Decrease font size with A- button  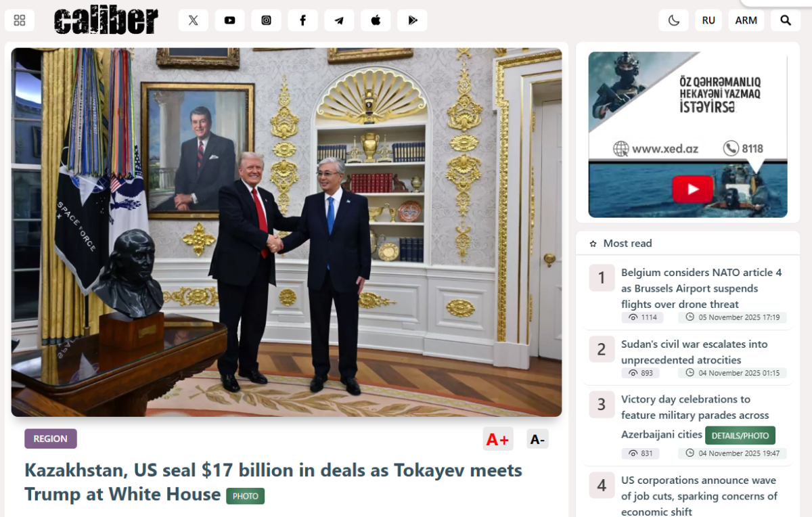coord(537,439)
